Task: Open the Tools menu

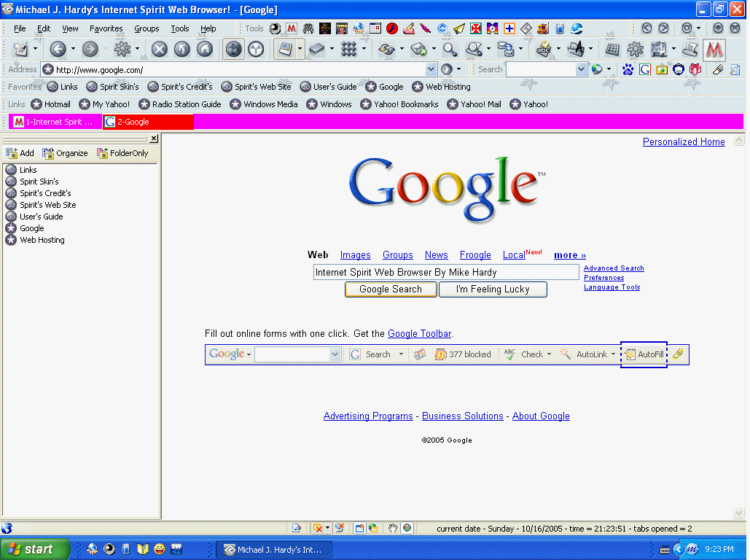Action: 179,28
